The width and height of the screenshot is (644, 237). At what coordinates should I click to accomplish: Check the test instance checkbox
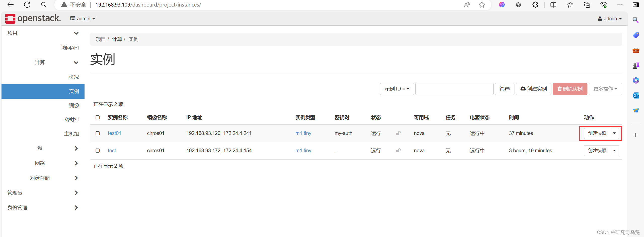[x=98, y=151]
